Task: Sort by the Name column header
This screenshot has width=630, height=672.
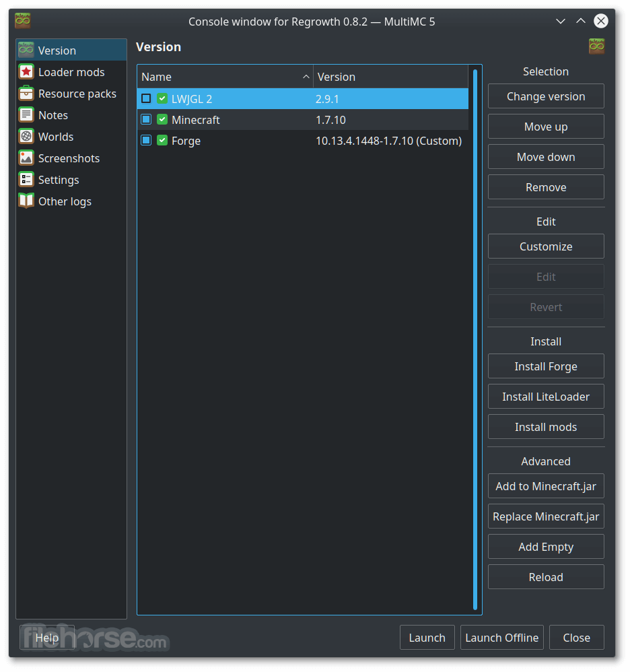Action: [x=225, y=77]
